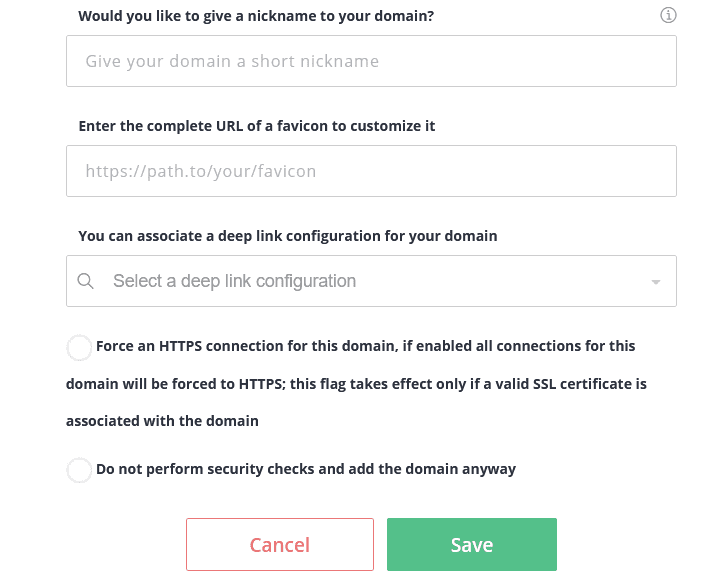Viewport: 716px width, 586px height.
Task: Click the 'Give your domain a short nickname' placeholder
Action: click(x=232, y=61)
